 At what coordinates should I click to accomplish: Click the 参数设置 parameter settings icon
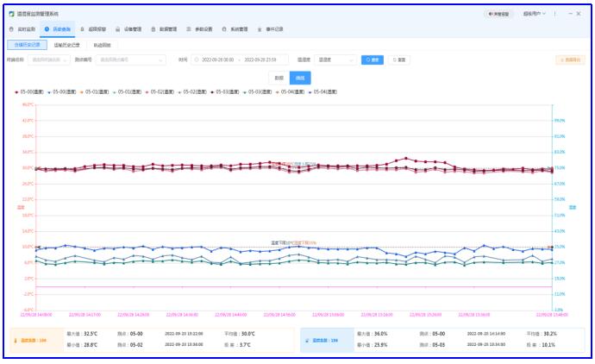coord(188,28)
